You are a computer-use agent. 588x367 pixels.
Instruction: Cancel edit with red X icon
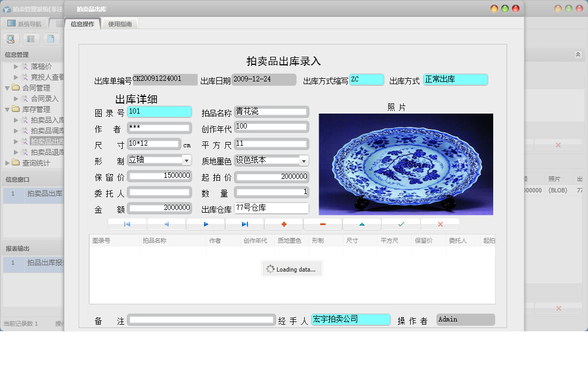click(x=440, y=224)
